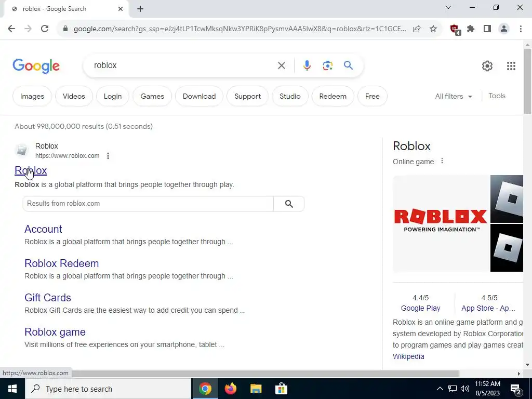Open the Google apps grid

(x=511, y=66)
